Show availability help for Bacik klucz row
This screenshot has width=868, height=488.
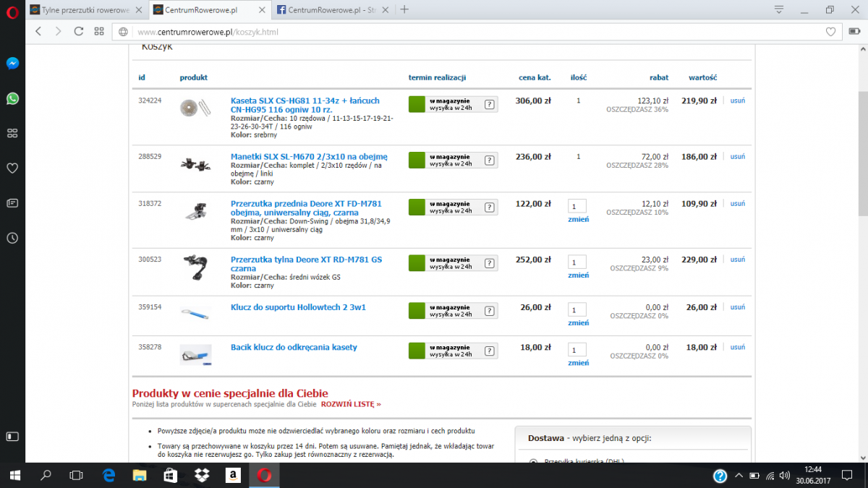click(490, 351)
